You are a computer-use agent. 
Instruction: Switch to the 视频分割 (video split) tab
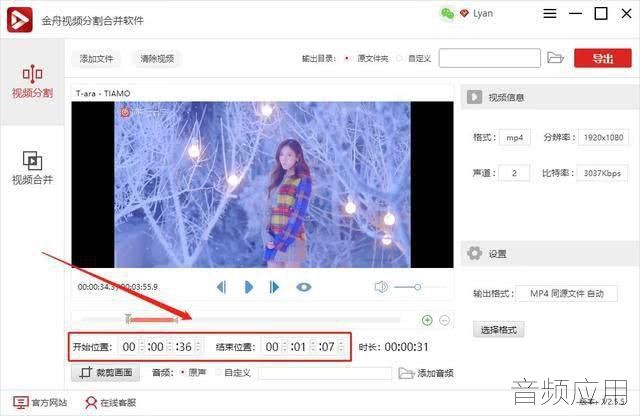tap(32, 82)
